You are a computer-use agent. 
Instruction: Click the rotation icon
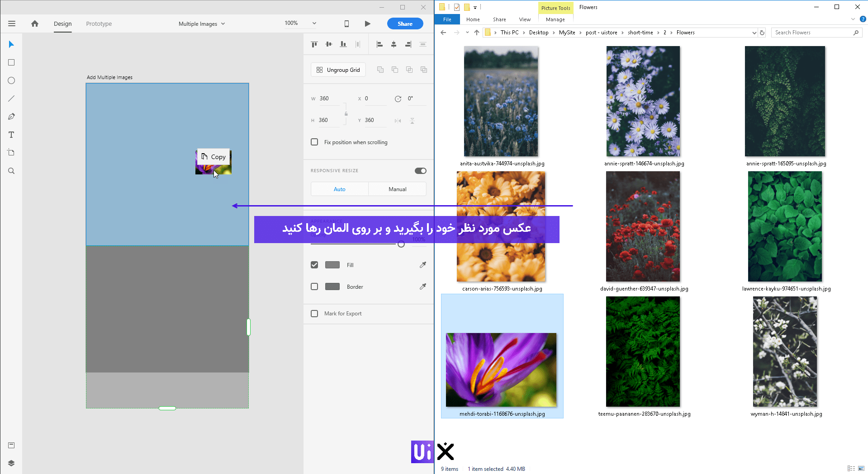pos(398,99)
